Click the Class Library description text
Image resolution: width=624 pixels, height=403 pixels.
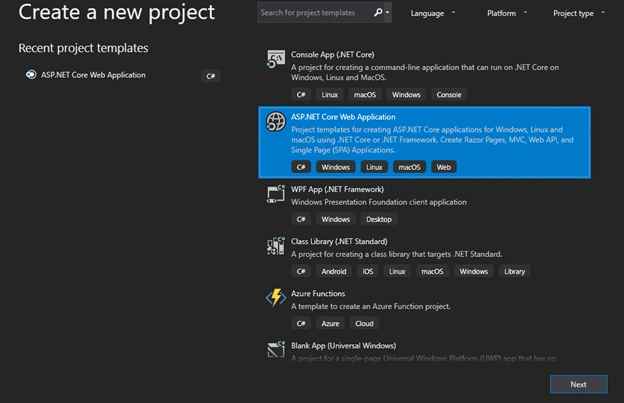[x=396, y=254]
